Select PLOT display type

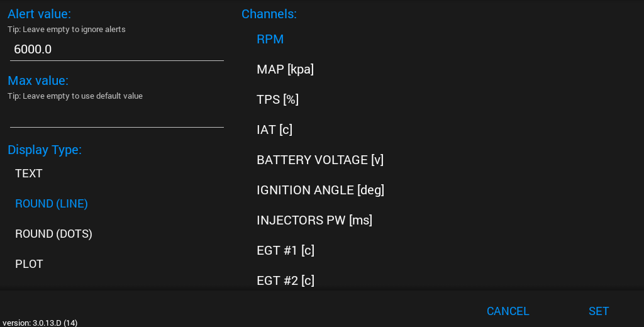[30, 264]
